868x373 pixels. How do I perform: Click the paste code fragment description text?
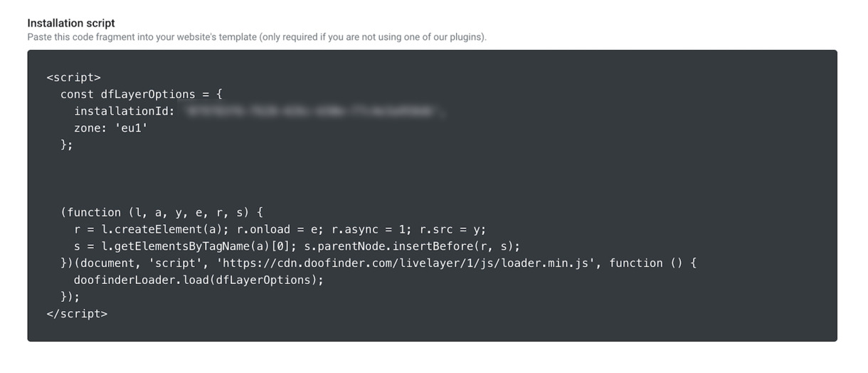(257, 37)
